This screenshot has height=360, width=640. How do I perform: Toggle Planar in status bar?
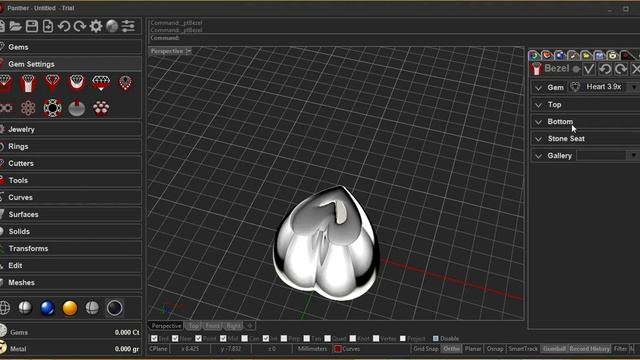tap(473, 349)
